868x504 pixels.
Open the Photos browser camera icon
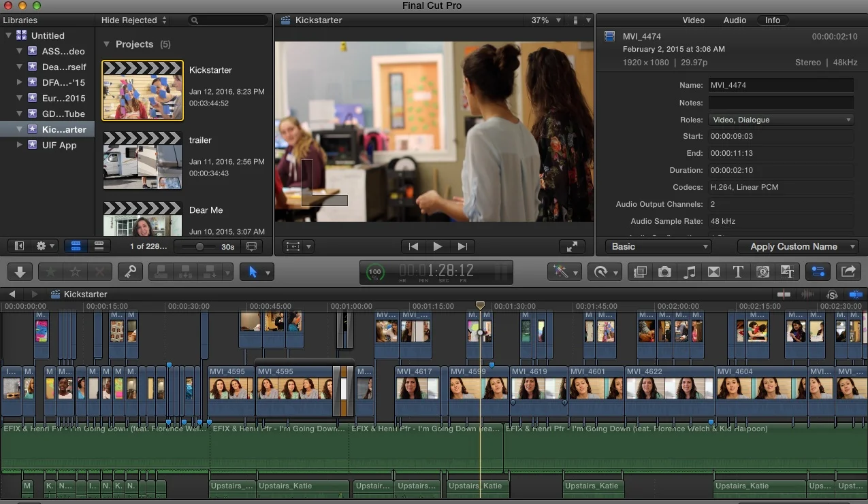tap(664, 272)
